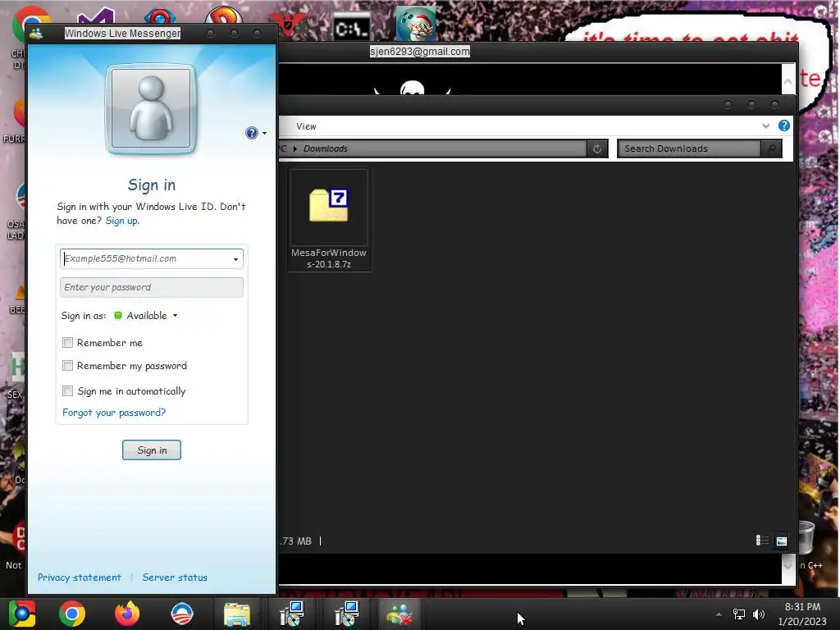Expand the arrow before Downloads breadcrumb
This screenshot has height=630, width=840.
(294, 149)
